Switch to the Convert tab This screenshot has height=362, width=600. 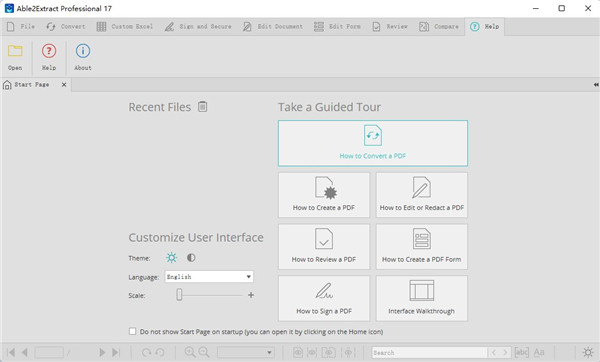coord(65,26)
